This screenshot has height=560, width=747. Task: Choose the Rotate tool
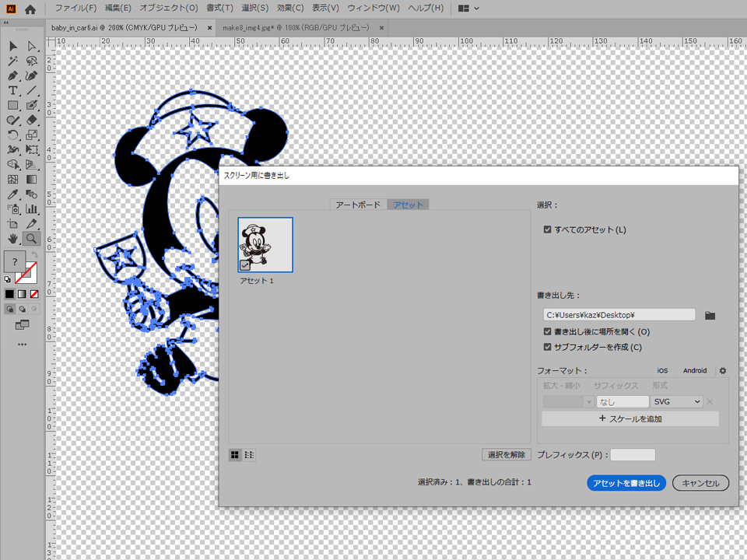point(13,135)
